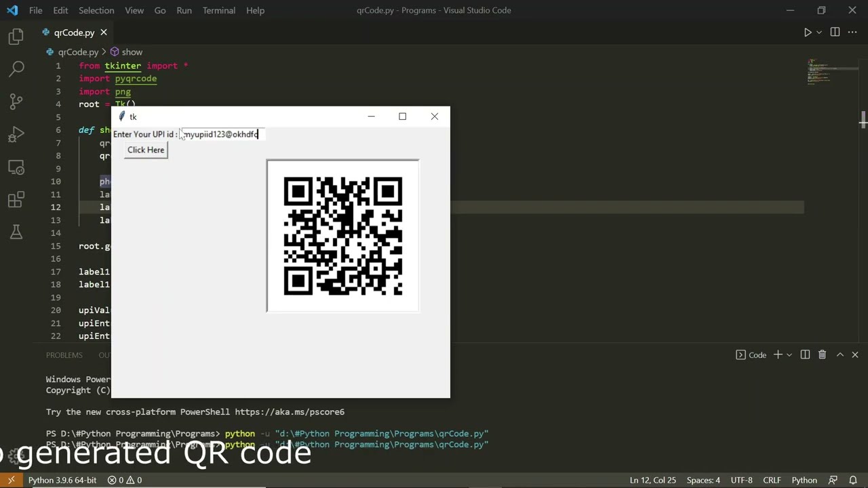Click line number 15 in the gutter
868x488 pixels.
pos(55,246)
